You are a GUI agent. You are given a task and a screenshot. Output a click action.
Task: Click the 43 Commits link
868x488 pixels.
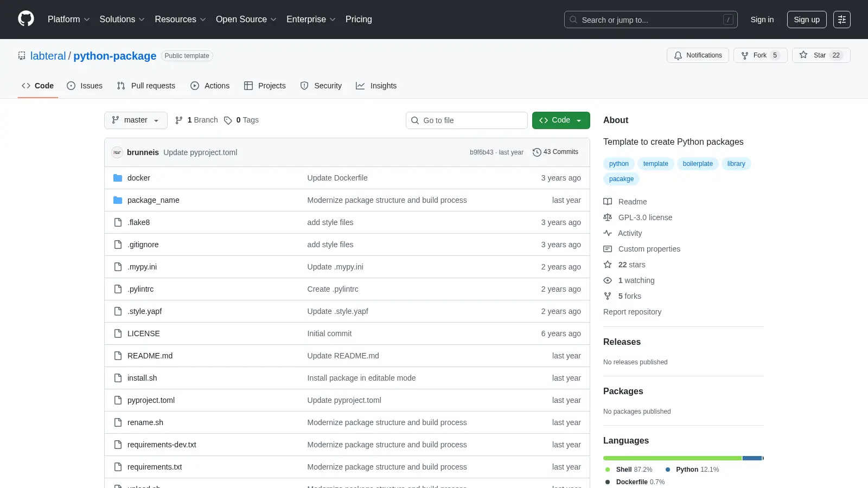click(x=556, y=152)
